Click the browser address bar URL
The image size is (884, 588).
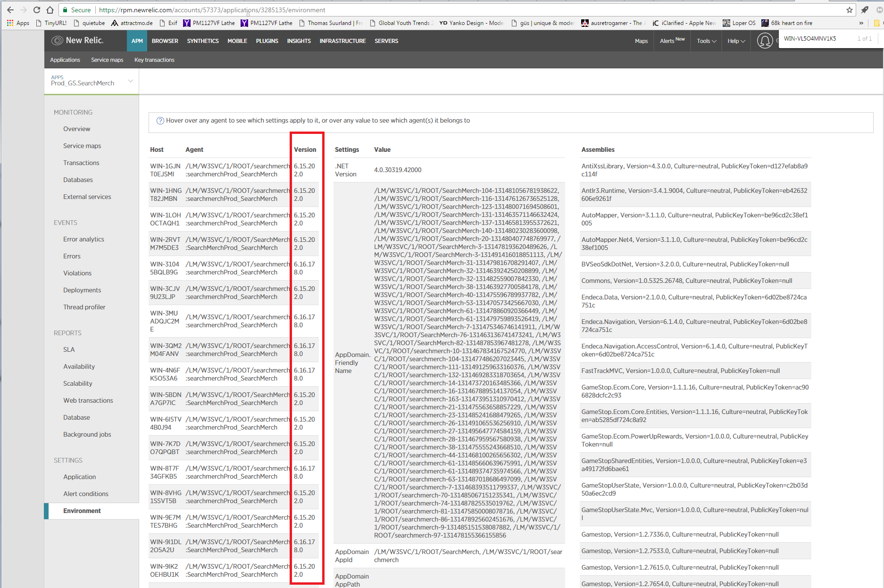212,10
